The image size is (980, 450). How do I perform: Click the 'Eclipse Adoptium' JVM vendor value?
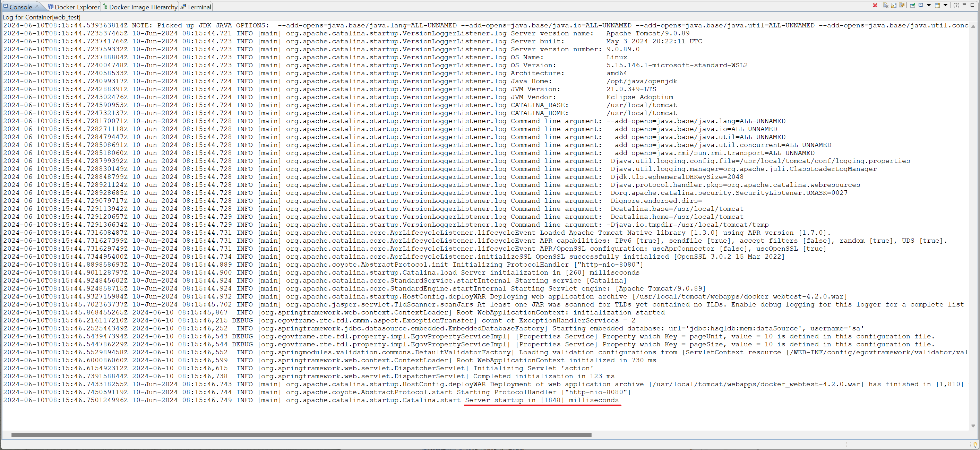pos(639,97)
